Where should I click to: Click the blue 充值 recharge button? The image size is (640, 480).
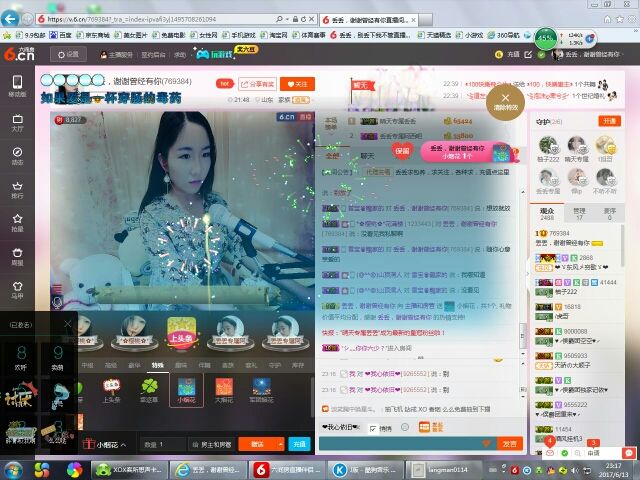(300, 444)
